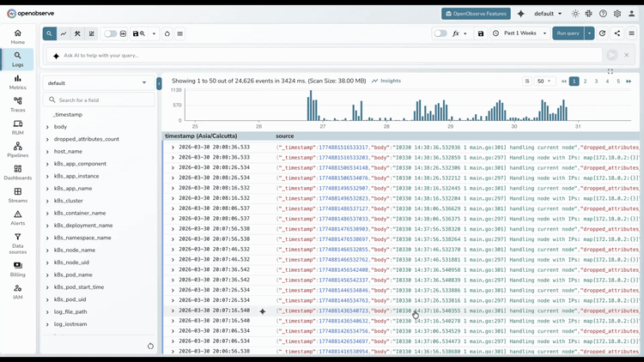Image resolution: width=644 pixels, height=362 pixels.
Task: Click the Run query button
Action: click(x=568, y=33)
